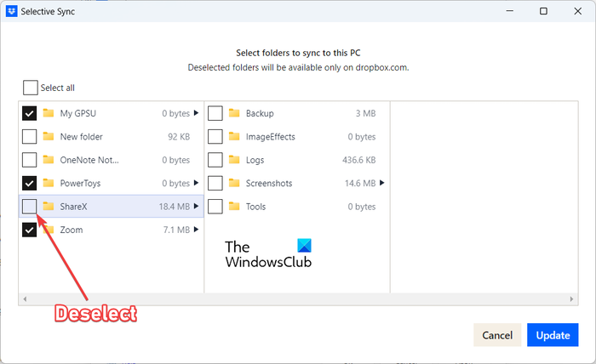The height and width of the screenshot is (364, 596).
Task: Check the Logs folder checkbox
Action: click(x=215, y=160)
